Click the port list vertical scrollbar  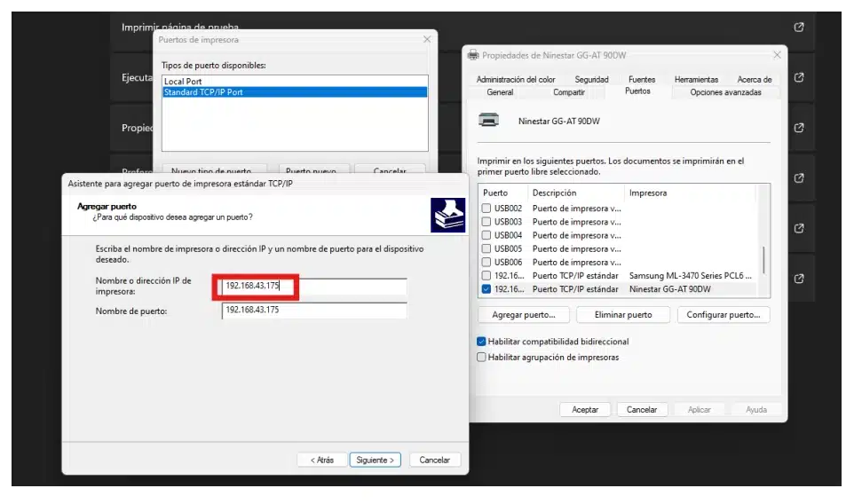tap(763, 260)
